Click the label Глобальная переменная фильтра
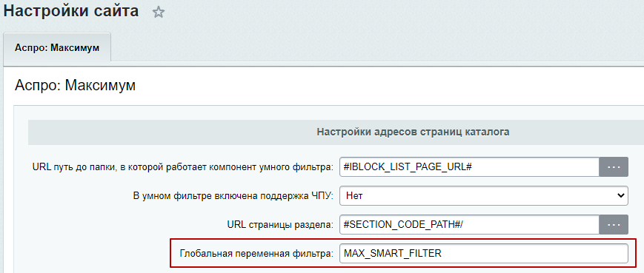This screenshot has height=273, width=644. [x=256, y=254]
